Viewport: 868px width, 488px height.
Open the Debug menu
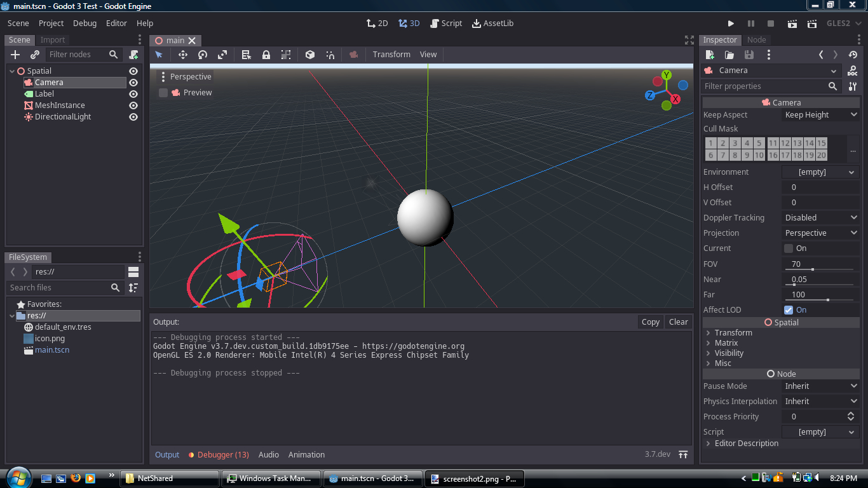(85, 24)
